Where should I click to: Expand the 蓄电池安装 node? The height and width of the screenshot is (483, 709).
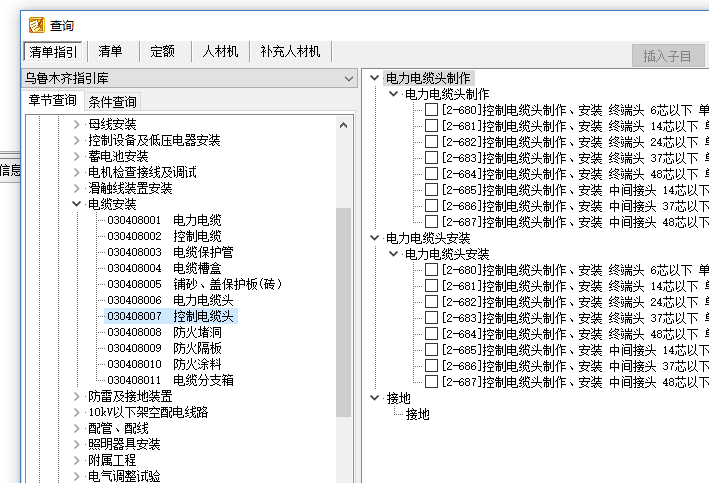(x=76, y=156)
